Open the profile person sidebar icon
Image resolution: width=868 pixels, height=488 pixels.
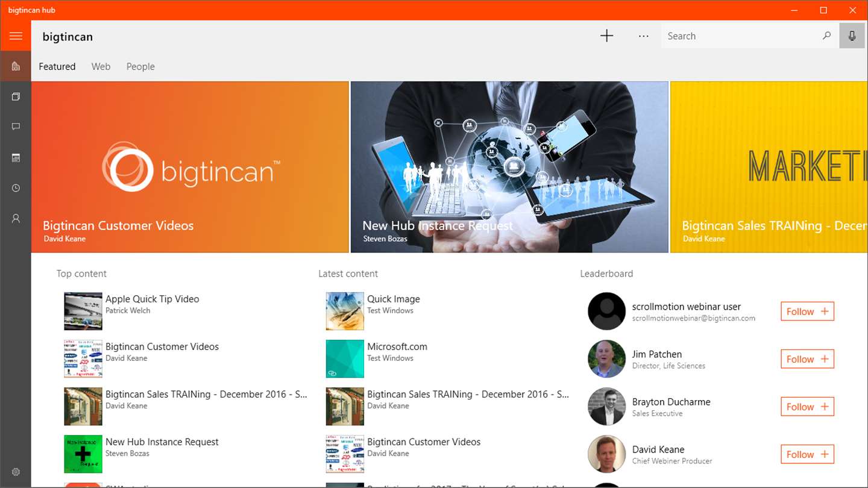(x=16, y=218)
